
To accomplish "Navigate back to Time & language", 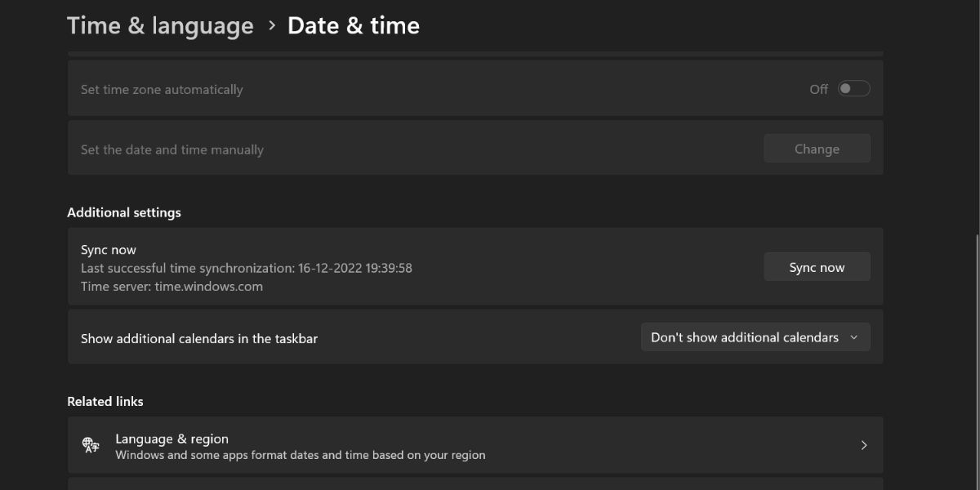I will (x=160, y=25).
